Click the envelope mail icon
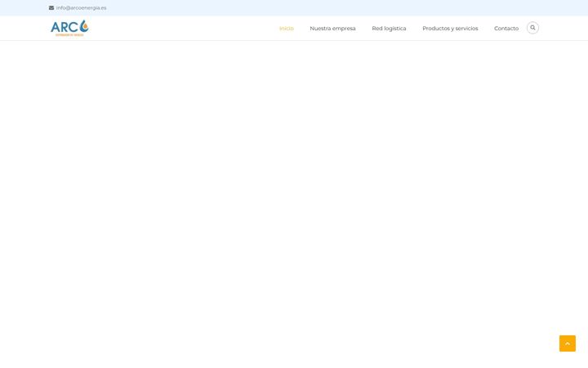Viewport: 588px width, 368px height. (x=51, y=8)
